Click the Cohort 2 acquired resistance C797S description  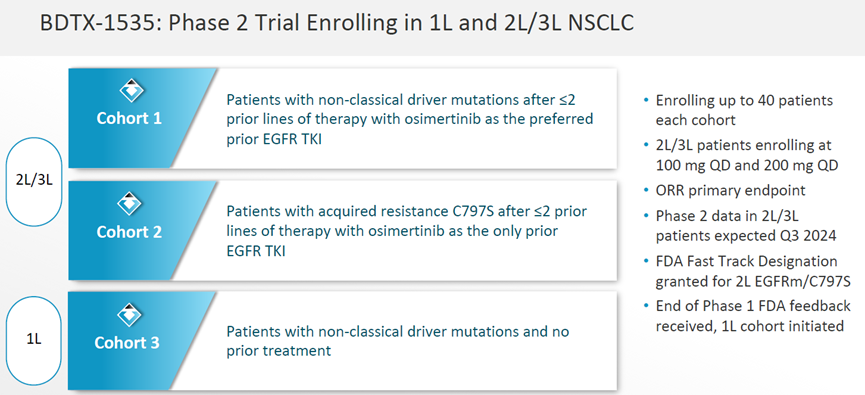coord(407,231)
